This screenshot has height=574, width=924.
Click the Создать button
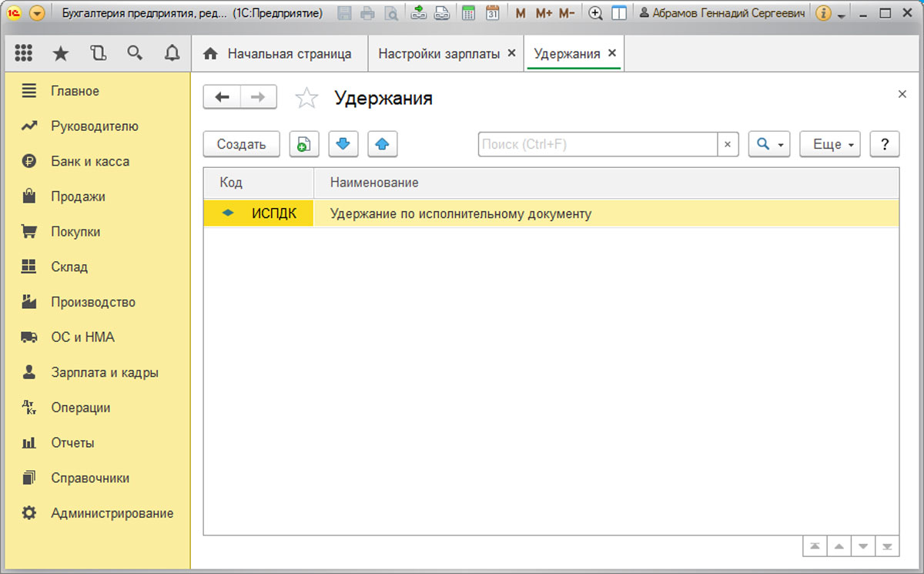[x=241, y=144]
